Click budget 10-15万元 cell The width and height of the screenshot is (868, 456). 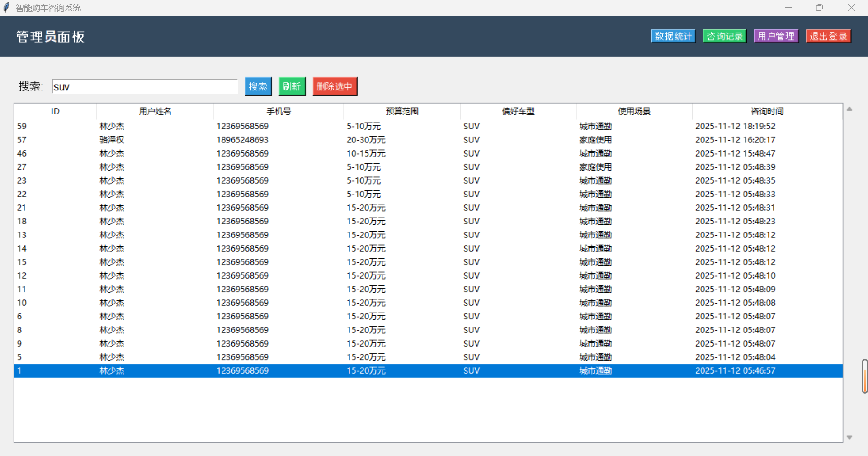(366, 153)
